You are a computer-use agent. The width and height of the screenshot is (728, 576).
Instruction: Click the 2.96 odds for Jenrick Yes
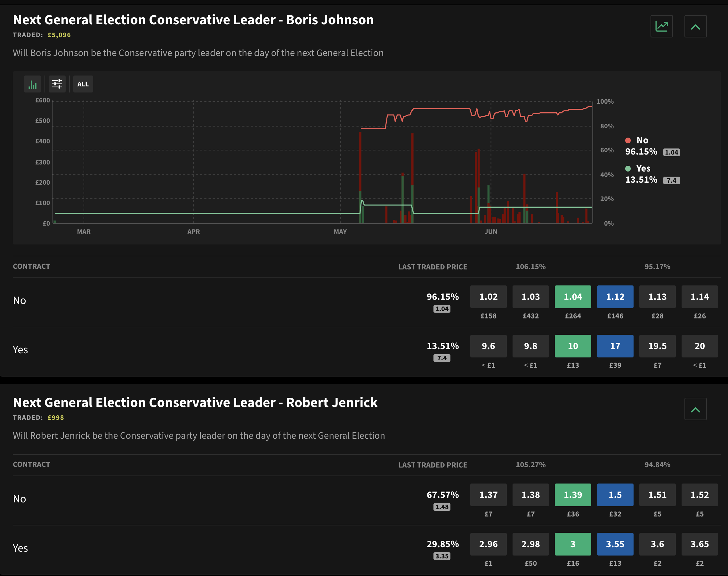click(x=488, y=544)
